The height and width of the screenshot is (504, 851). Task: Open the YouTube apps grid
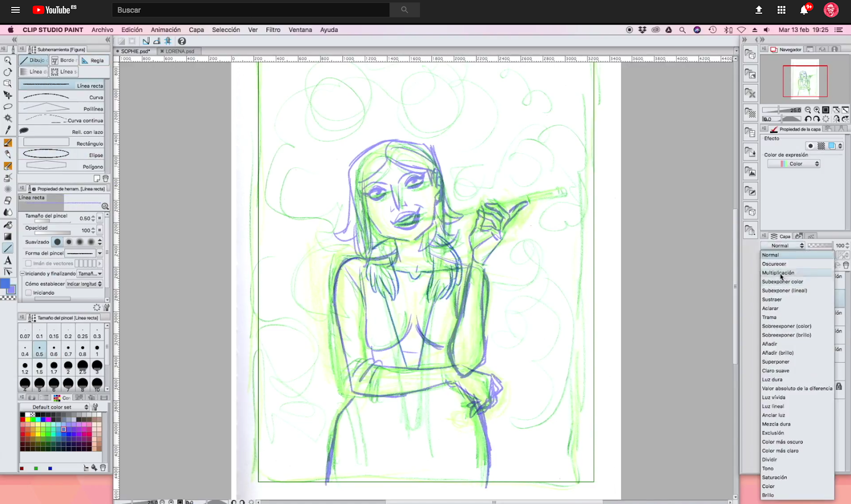(781, 10)
